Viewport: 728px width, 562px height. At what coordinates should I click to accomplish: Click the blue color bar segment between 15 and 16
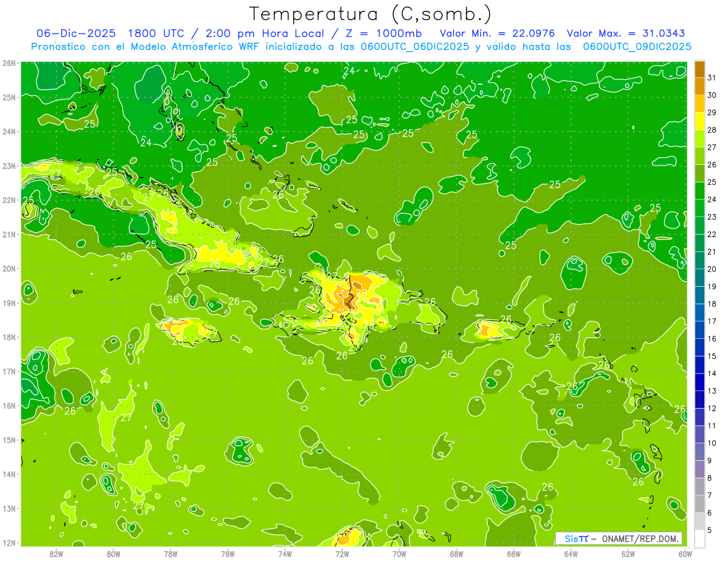699,347
